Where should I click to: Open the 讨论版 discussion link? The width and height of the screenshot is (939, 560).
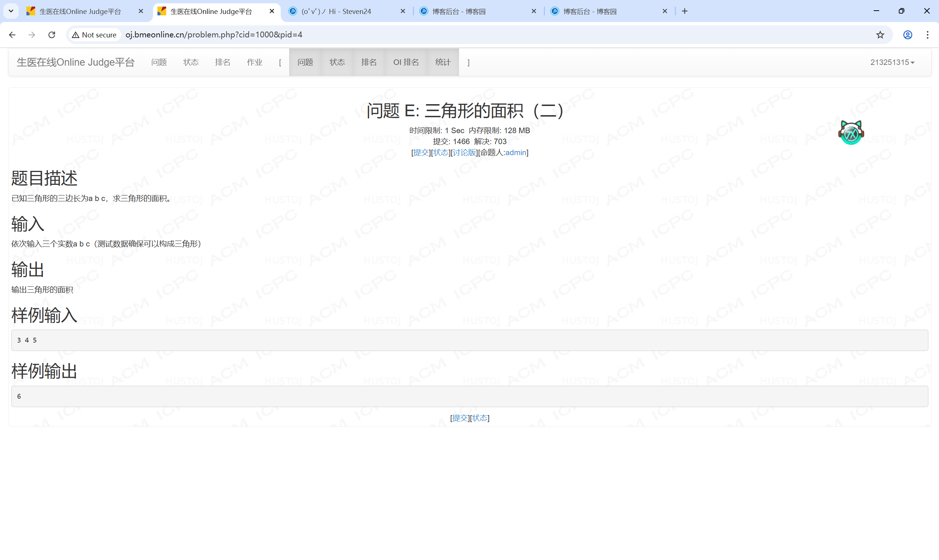[464, 153]
